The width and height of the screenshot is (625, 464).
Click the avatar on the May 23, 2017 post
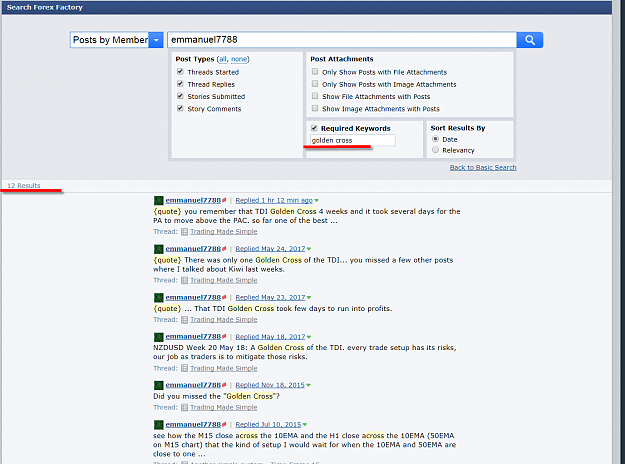(x=159, y=298)
